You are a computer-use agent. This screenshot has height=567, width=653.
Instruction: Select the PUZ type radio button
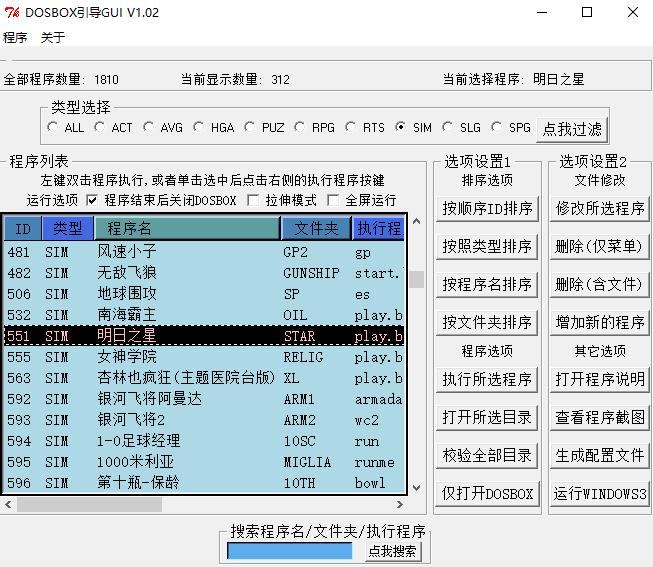click(x=250, y=127)
